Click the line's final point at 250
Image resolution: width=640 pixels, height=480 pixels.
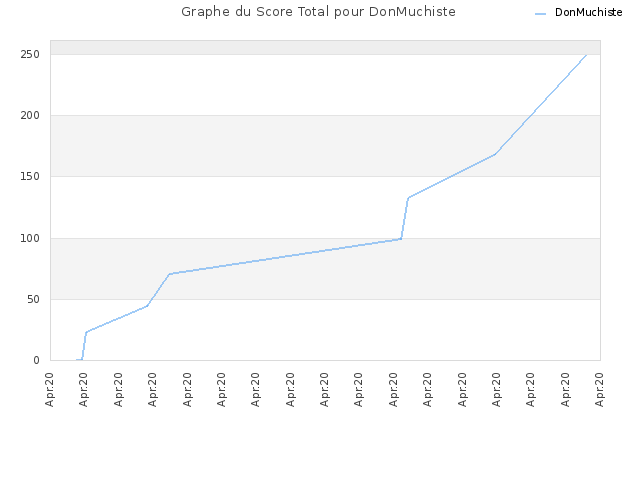click(x=586, y=55)
